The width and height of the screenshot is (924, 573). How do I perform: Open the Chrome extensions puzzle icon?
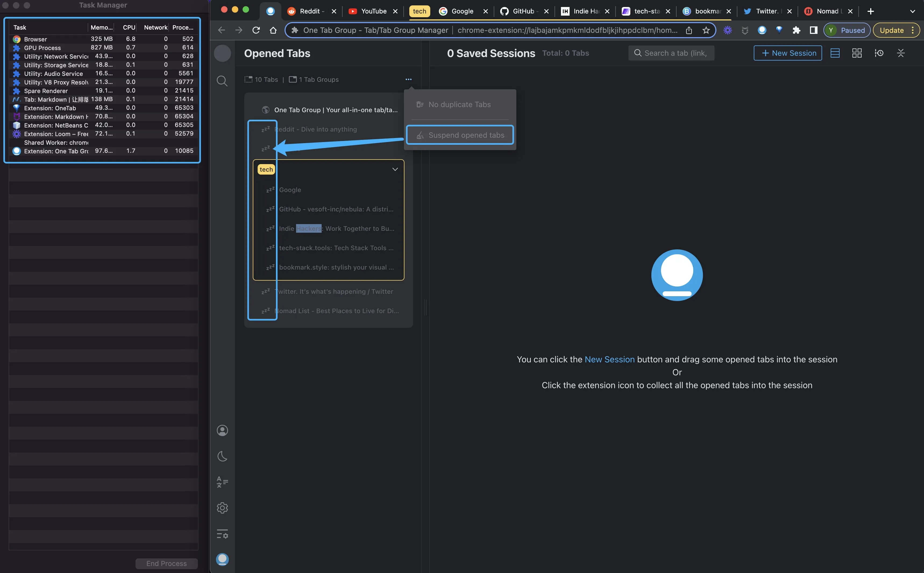click(x=796, y=30)
